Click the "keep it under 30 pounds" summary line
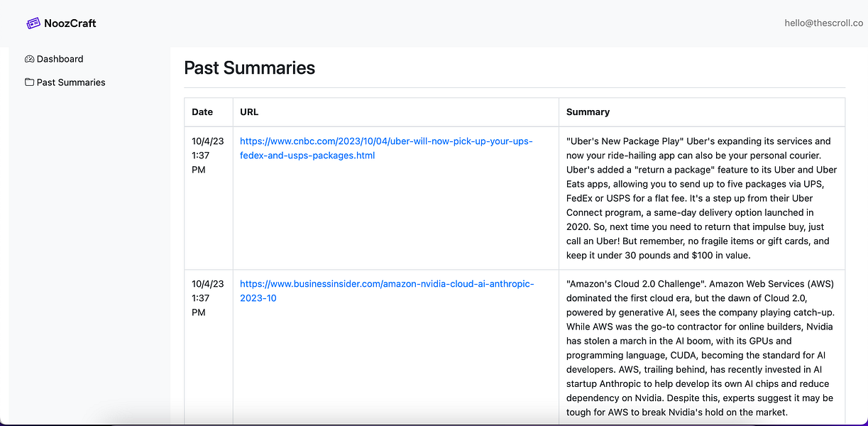Image resolution: width=868 pixels, height=426 pixels. click(x=658, y=256)
